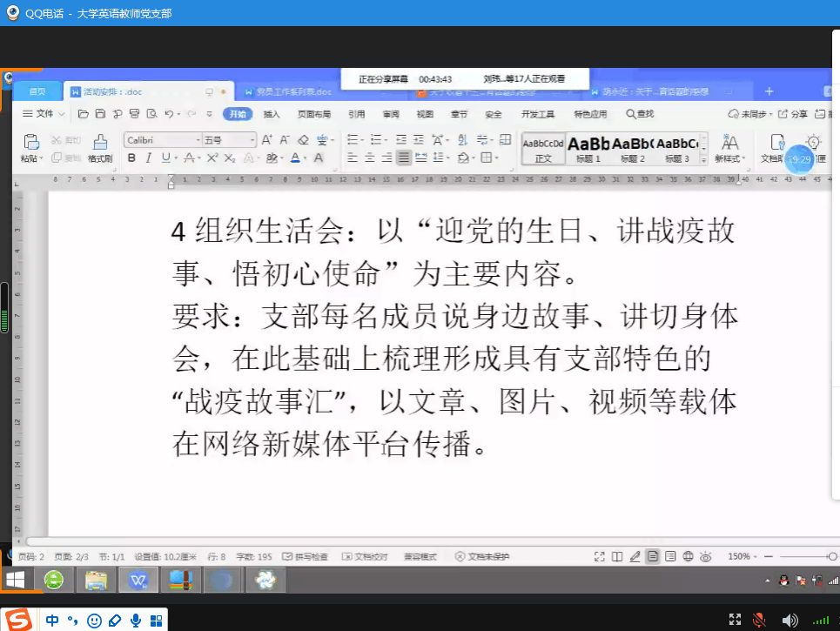The width and height of the screenshot is (840, 631).
Task: Switch to the 插入 Insert ribbon tab
Action: (x=272, y=114)
